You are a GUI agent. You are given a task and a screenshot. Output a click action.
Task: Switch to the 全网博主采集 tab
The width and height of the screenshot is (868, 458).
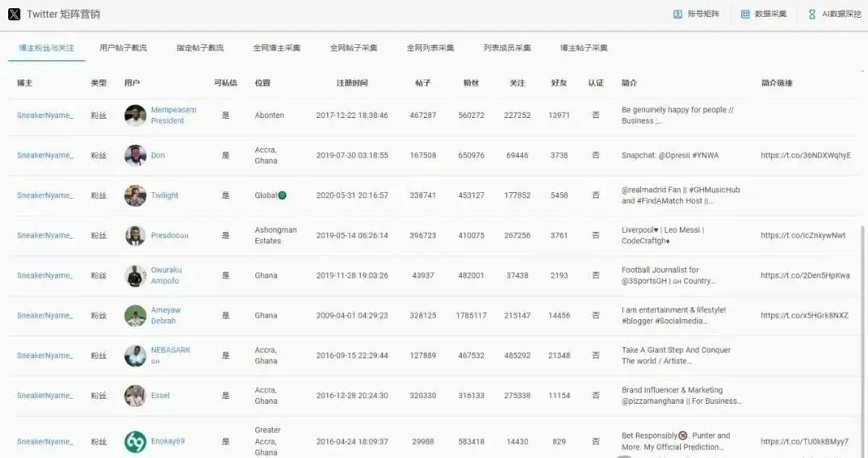(x=277, y=48)
